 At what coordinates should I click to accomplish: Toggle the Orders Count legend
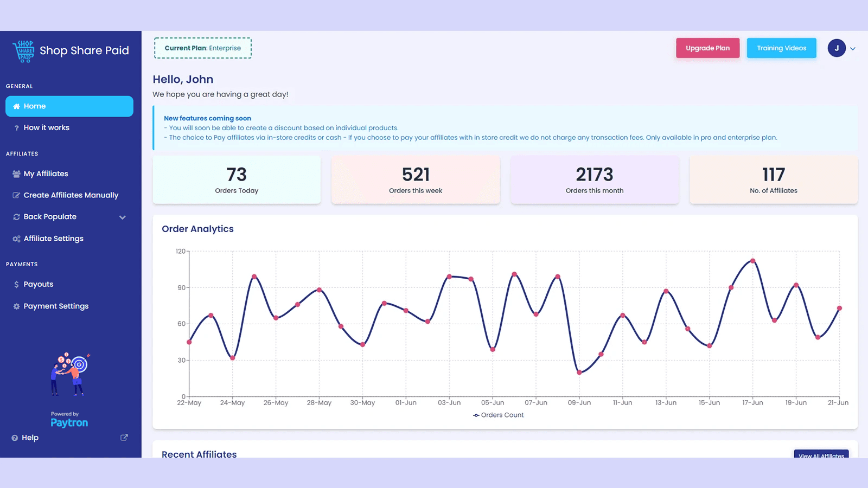click(497, 415)
